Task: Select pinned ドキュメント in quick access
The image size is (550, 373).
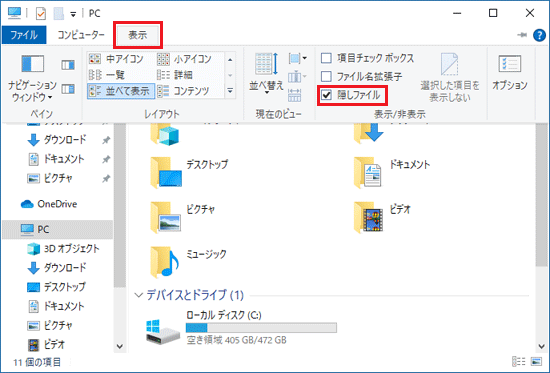Action: [64, 159]
